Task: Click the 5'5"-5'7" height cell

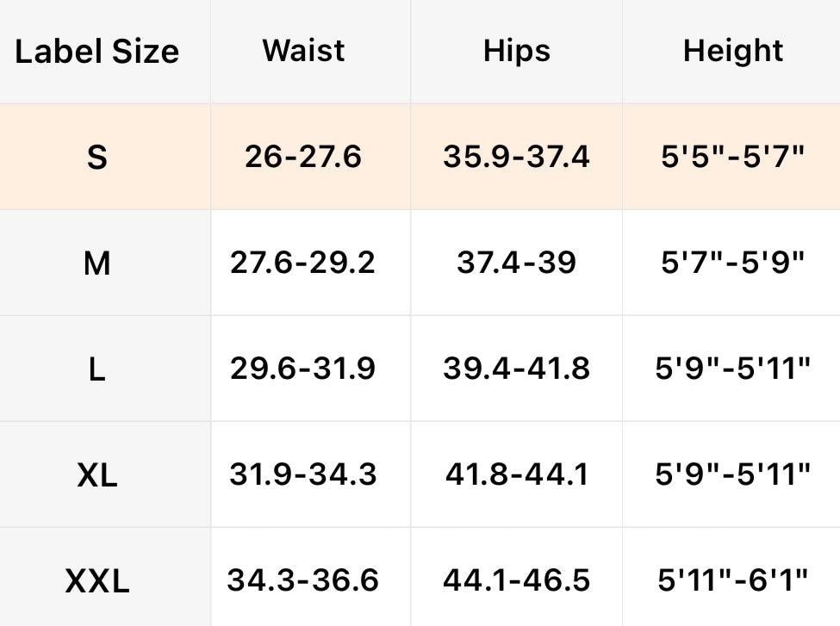Action: (x=733, y=157)
